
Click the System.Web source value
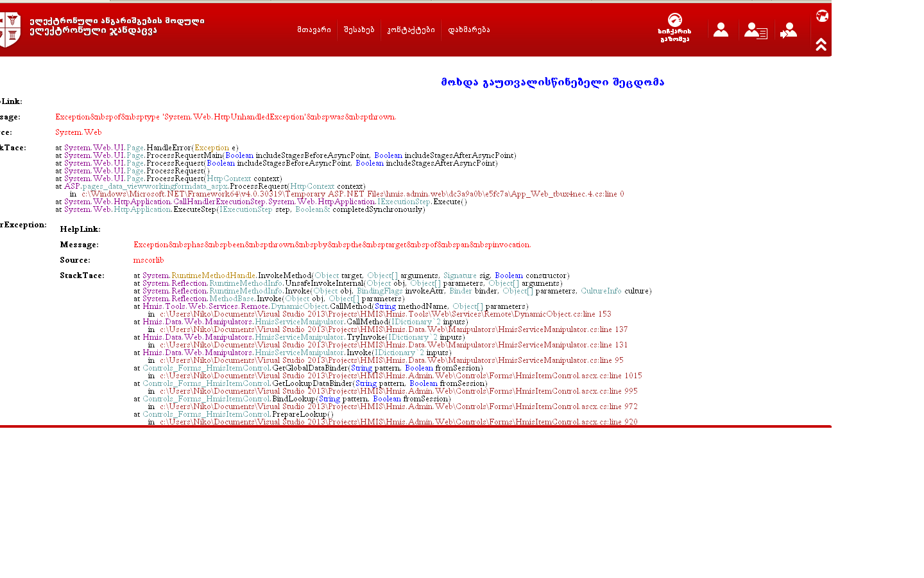point(78,132)
